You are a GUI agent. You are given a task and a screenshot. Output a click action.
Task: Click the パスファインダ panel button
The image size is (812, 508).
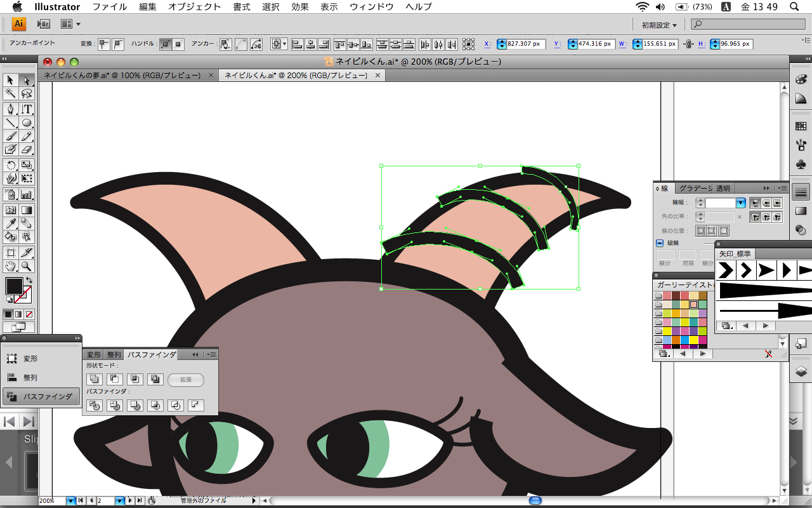pos(41,396)
